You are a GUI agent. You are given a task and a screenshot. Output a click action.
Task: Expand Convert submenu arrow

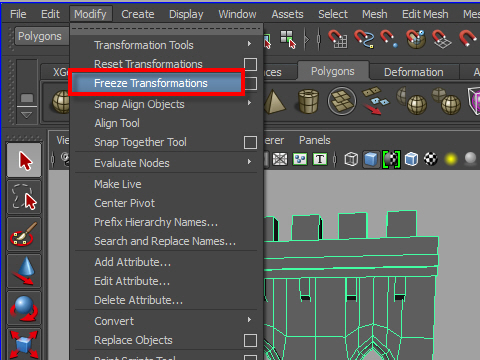coord(249,320)
